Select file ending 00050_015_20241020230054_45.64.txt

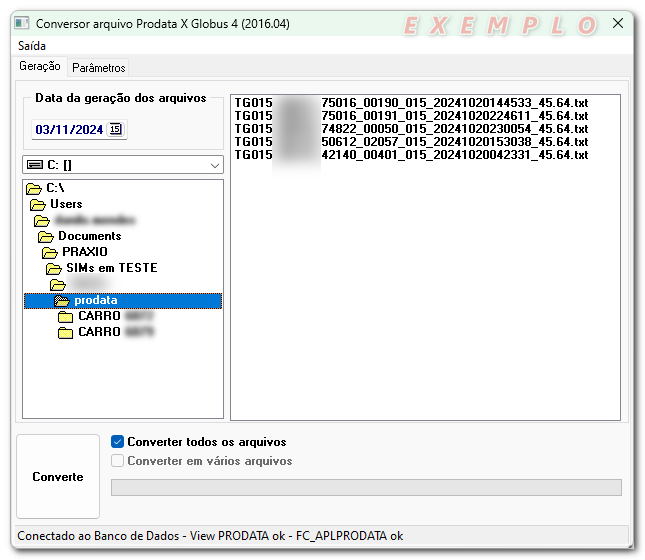[411, 129]
